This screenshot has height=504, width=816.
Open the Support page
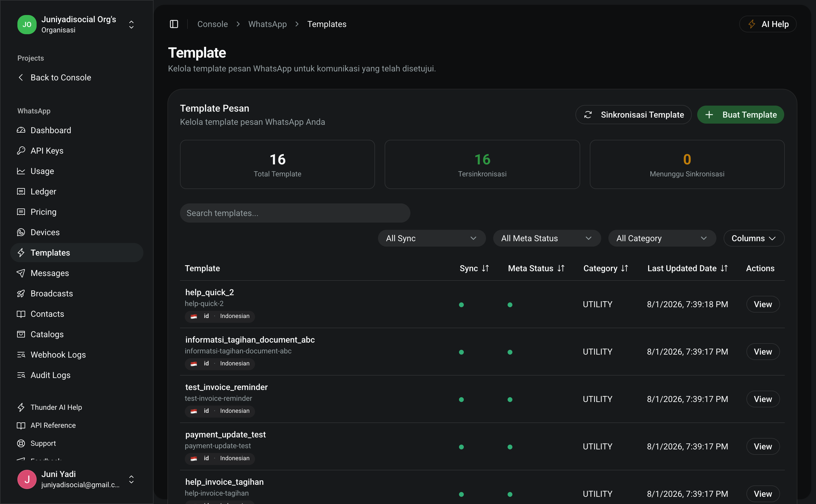pyautogui.click(x=77, y=443)
